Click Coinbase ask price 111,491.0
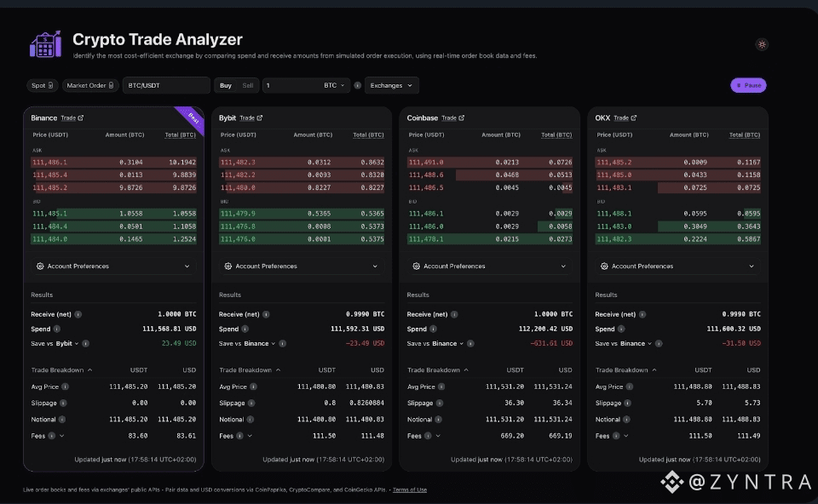Screen dimensions: 818x504 click(x=426, y=163)
